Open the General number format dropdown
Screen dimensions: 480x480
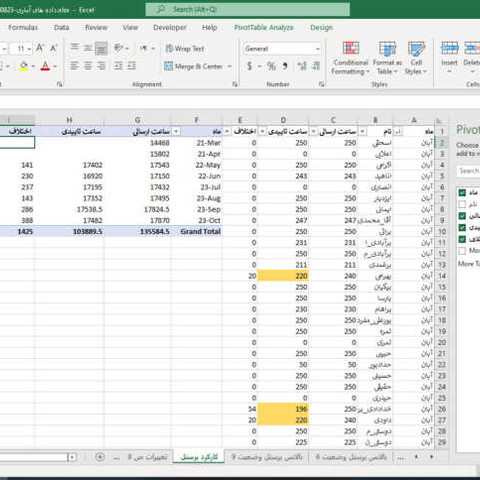pos(317,49)
